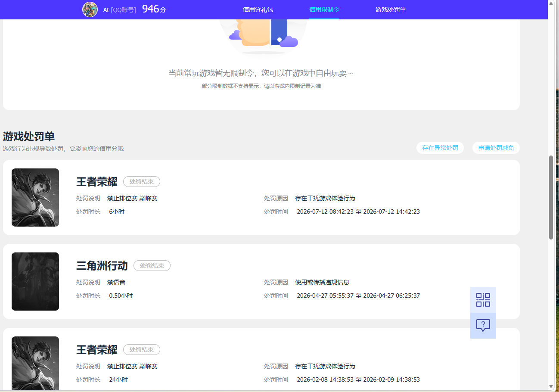Click the 处罚结束 badge on the 24小时 penalty
The image size is (559, 392).
[142, 350]
